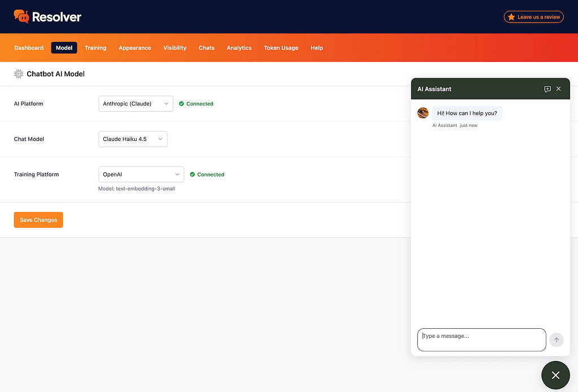This screenshot has height=392, width=578.
Task: Open the Training Platform OpenAI dropdown
Action: (x=141, y=174)
